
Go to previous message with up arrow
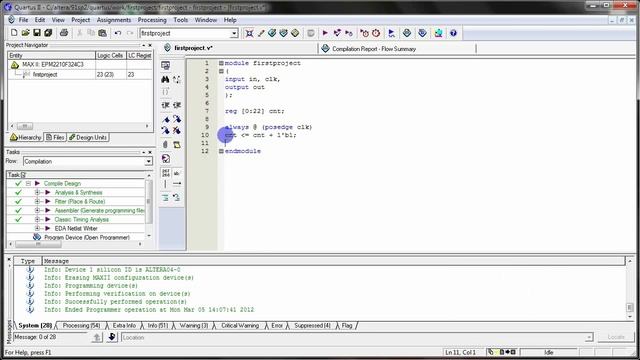coord(97,337)
